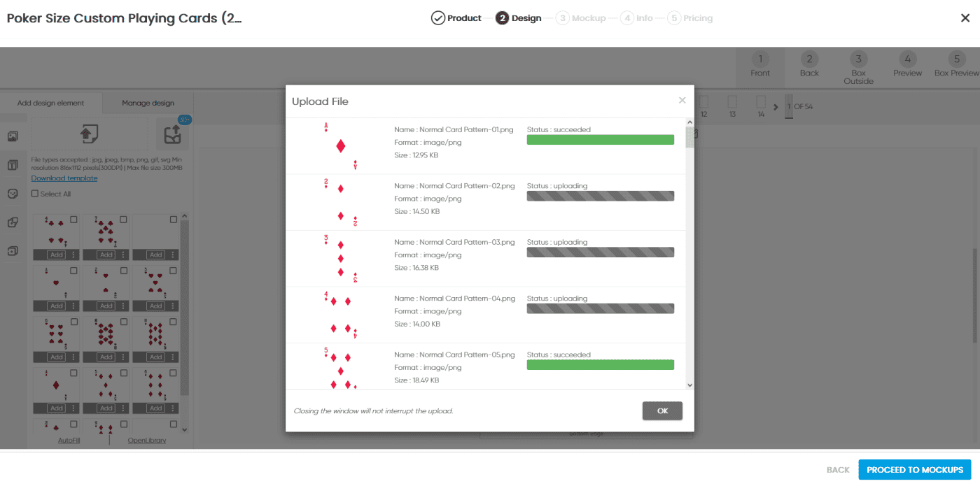Click the image library upload icon with badge

pyautogui.click(x=172, y=134)
